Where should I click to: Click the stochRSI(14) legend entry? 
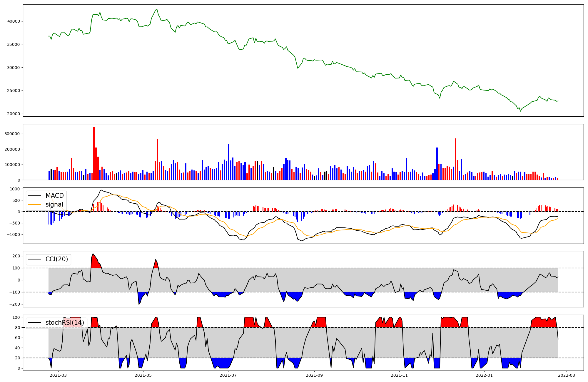(x=65, y=323)
